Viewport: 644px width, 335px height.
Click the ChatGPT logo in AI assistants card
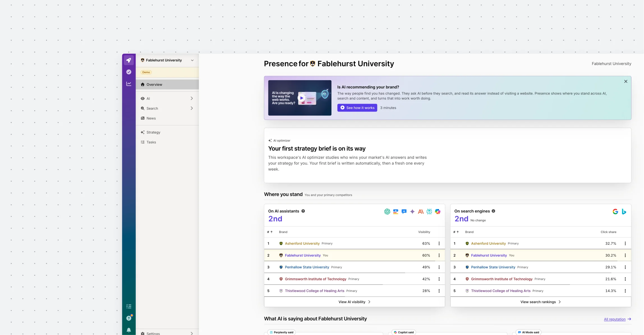(387, 212)
